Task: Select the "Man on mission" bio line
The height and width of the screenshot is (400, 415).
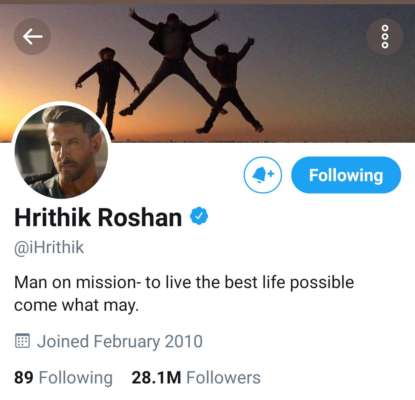Action: click(184, 283)
